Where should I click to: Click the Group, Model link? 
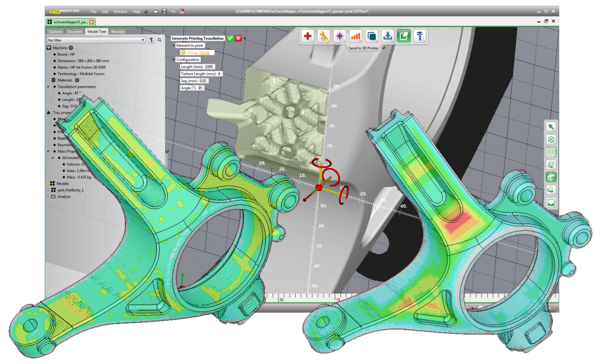tap(198, 53)
